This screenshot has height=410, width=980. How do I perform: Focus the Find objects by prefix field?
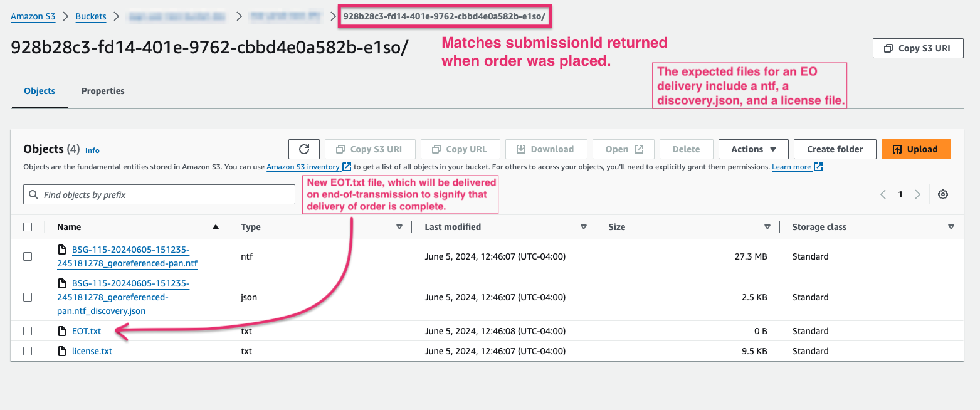[x=159, y=194]
